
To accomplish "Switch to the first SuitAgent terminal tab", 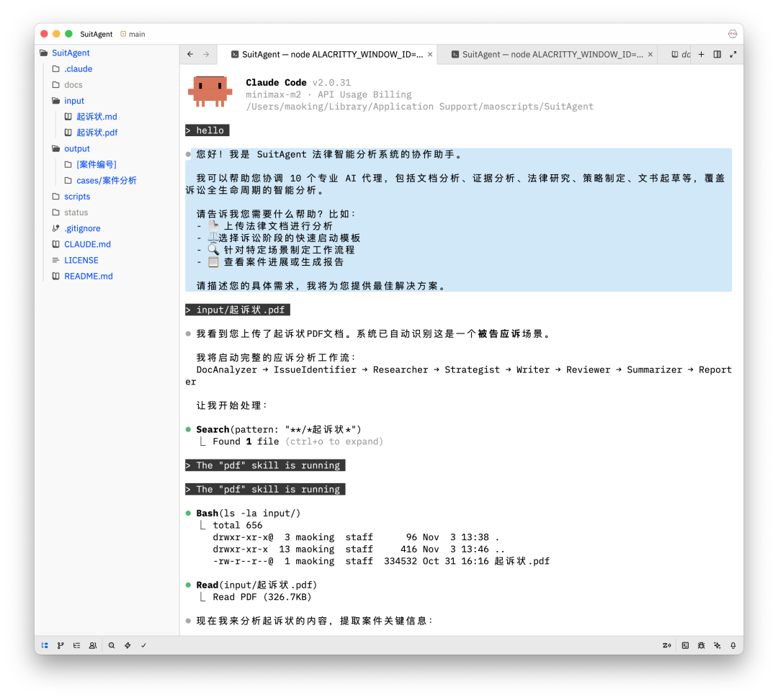I will pyautogui.click(x=328, y=54).
